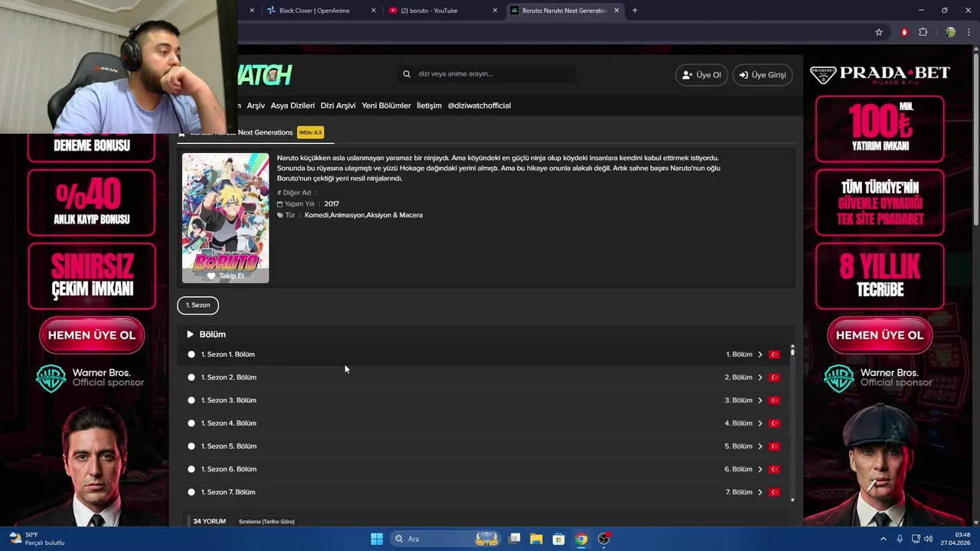Open the OBS Studio taskbar icon
Image resolution: width=980 pixels, height=551 pixels.
point(604,539)
